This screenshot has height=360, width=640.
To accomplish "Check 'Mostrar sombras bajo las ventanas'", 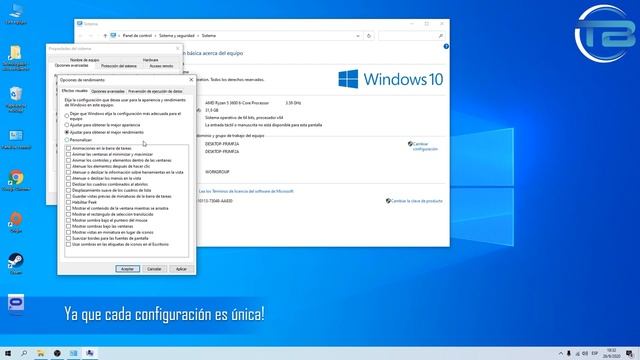I will (68, 226).
